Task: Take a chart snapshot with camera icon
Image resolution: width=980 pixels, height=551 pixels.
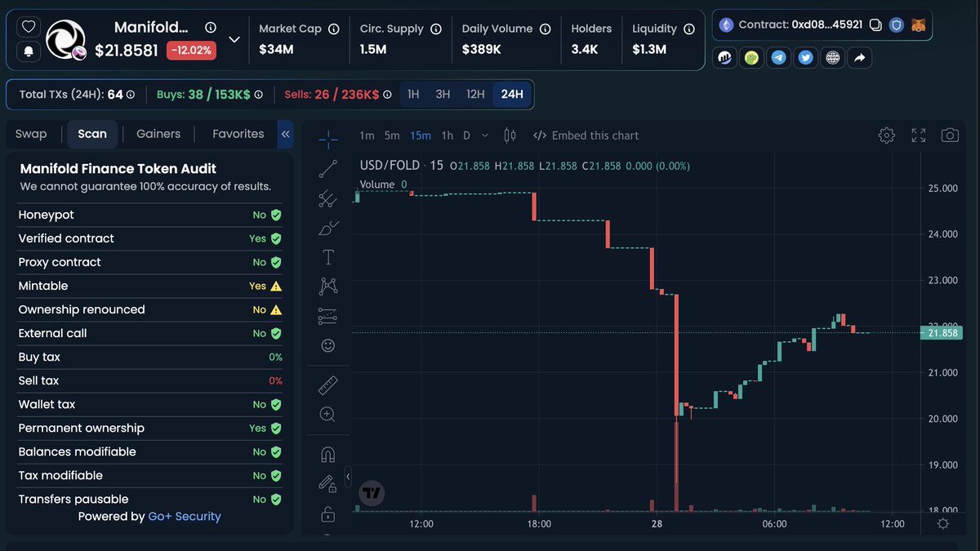Action: click(950, 135)
